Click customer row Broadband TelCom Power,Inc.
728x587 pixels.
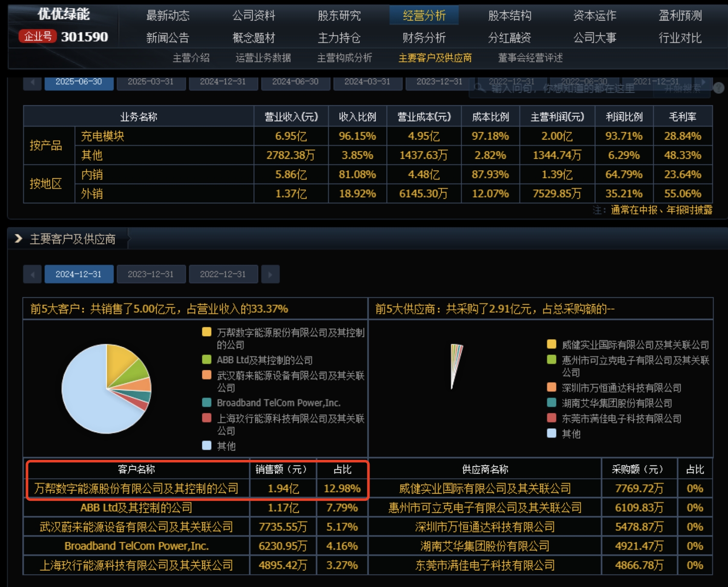click(137, 546)
